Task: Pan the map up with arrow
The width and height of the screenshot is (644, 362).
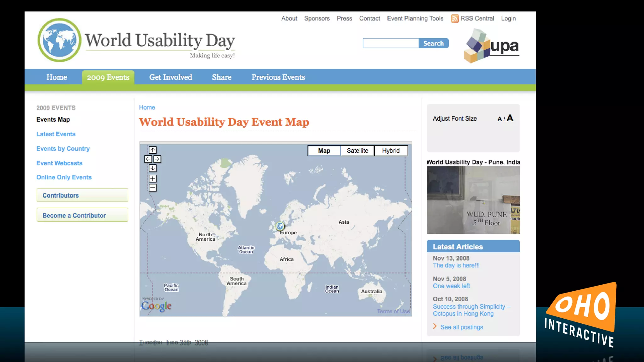Action: [153, 150]
